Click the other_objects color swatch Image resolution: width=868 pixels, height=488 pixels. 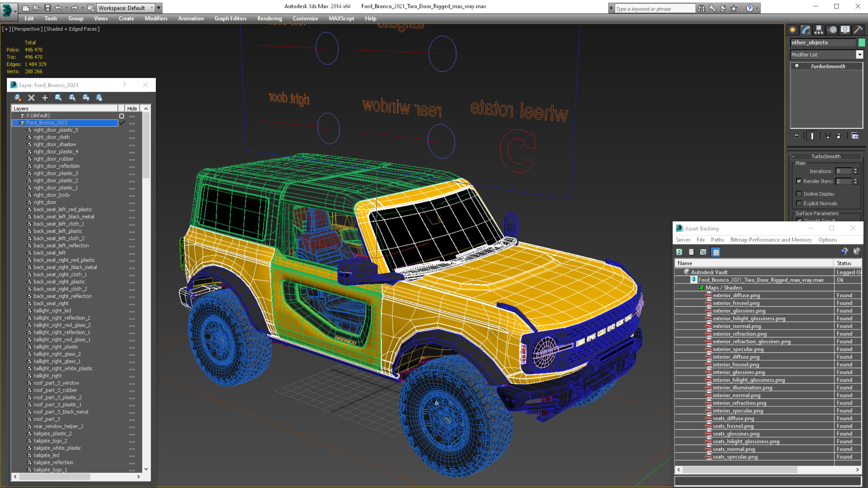[861, 42]
